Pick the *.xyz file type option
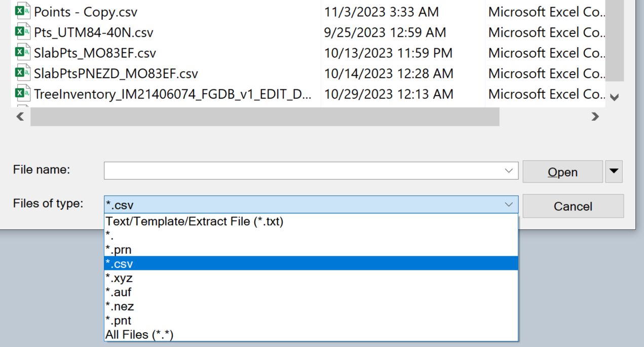Image resolution: width=644 pixels, height=347 pixels. pyautogui.click(x=119, y=278)
